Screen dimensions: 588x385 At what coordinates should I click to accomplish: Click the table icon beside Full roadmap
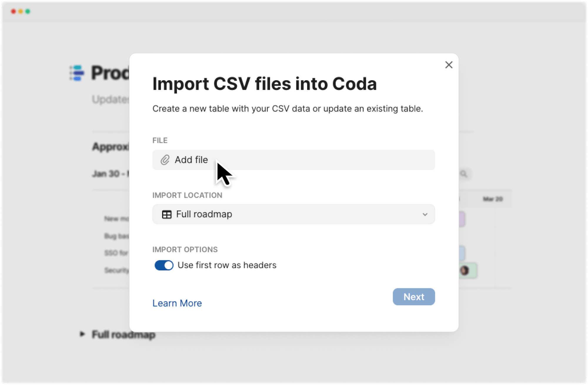[167, 214]
